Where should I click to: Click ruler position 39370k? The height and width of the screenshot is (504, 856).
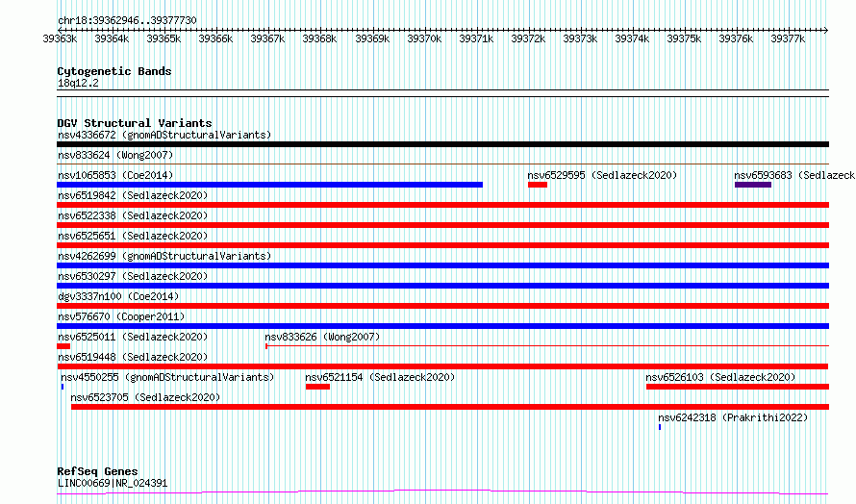[x=424, y=38]
